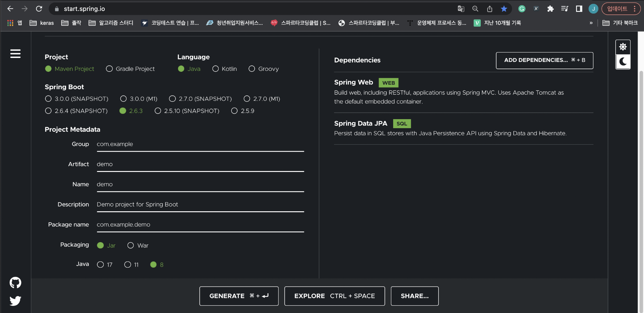Click the EXPLORE button

(x=335, y=296)
